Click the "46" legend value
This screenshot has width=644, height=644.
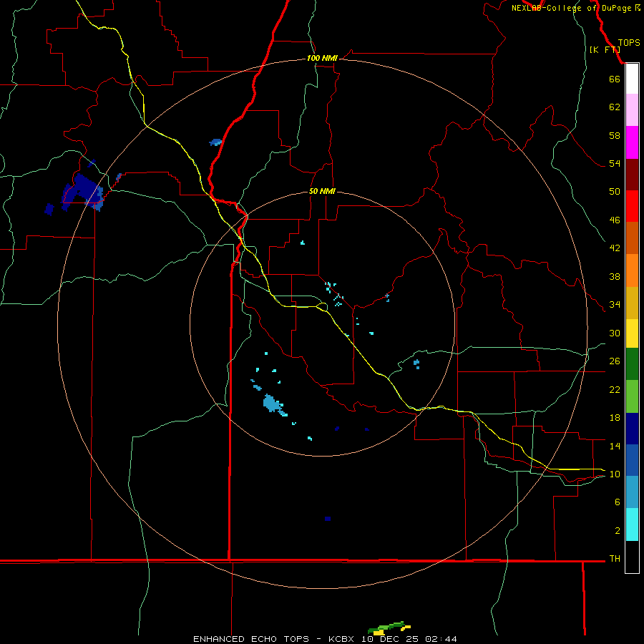(x=615, y=220)
